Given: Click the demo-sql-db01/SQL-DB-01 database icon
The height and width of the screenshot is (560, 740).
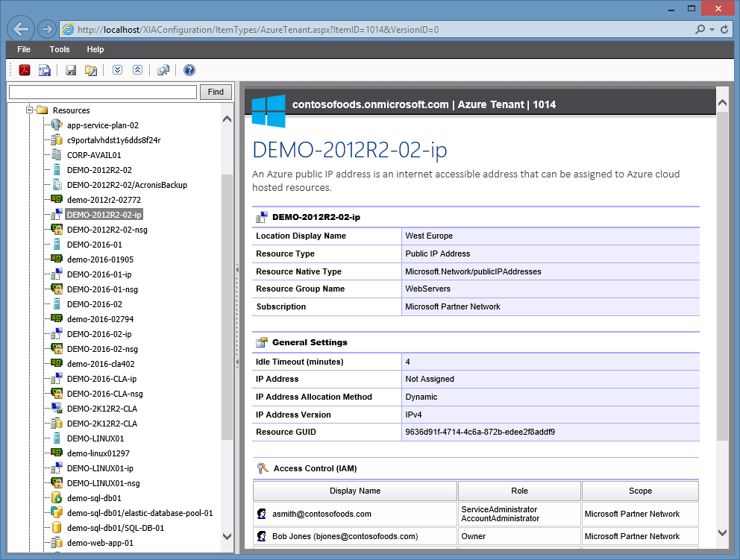Looking at the screenshot, I should click(57, 527).
